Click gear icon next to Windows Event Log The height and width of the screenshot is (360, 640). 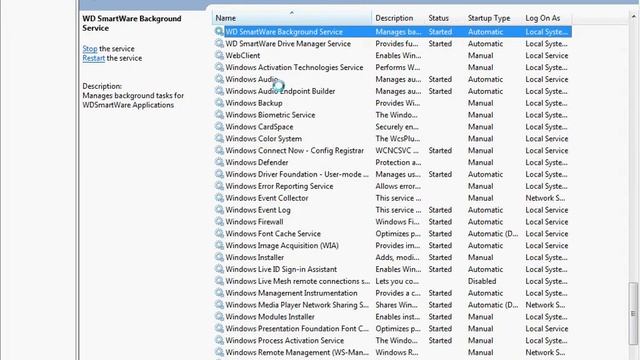[x=219, y=209]
